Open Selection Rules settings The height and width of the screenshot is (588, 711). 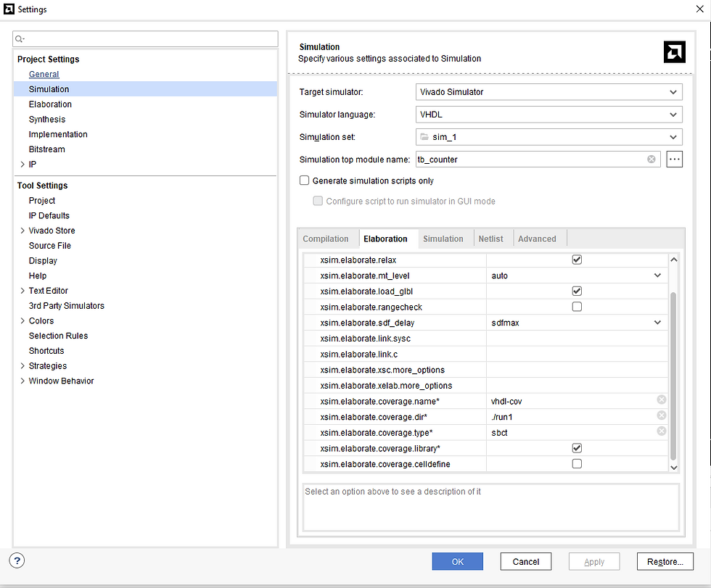tap(59, 336)
